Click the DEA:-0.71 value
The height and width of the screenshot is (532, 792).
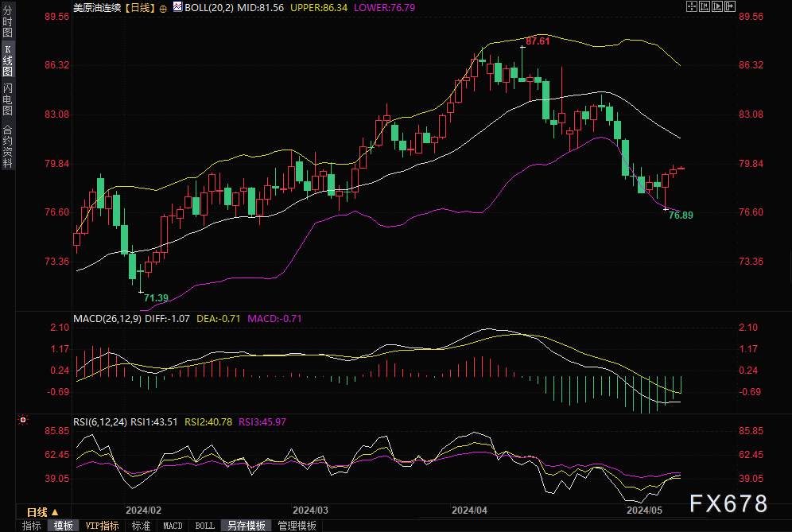(218, 319)
